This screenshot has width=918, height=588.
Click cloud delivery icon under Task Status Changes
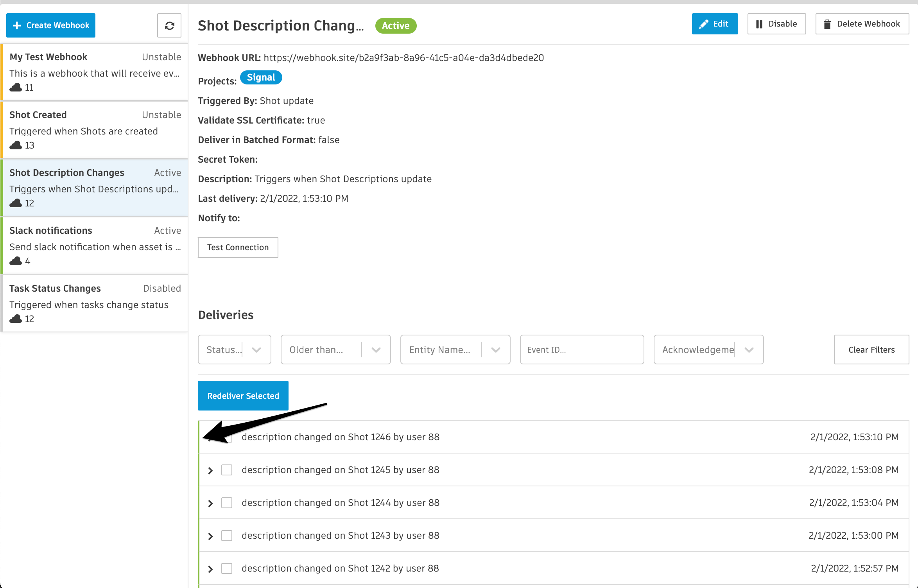[16, 319]
